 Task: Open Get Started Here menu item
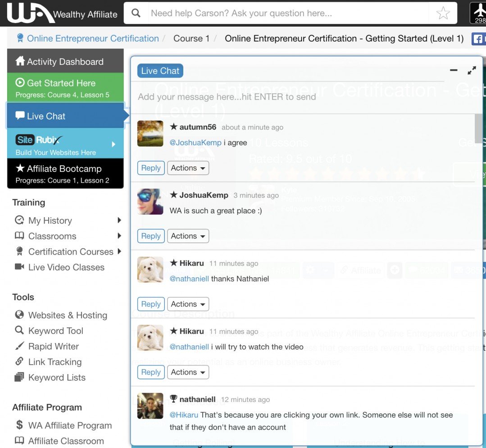[65, 88]
